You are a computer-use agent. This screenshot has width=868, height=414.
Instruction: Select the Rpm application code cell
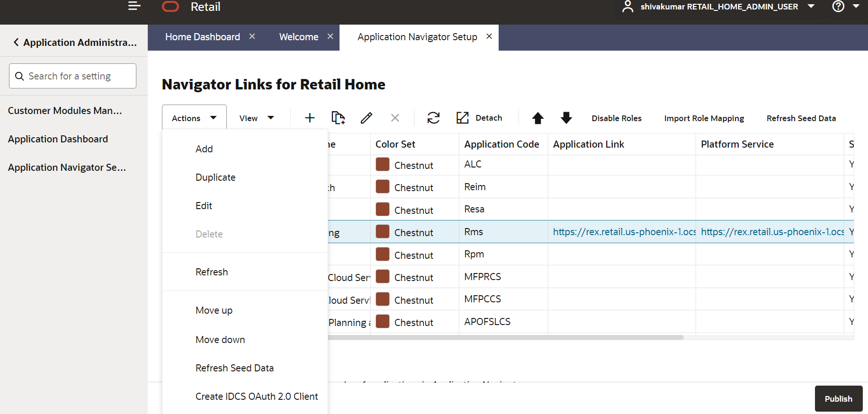coord(503,254)
